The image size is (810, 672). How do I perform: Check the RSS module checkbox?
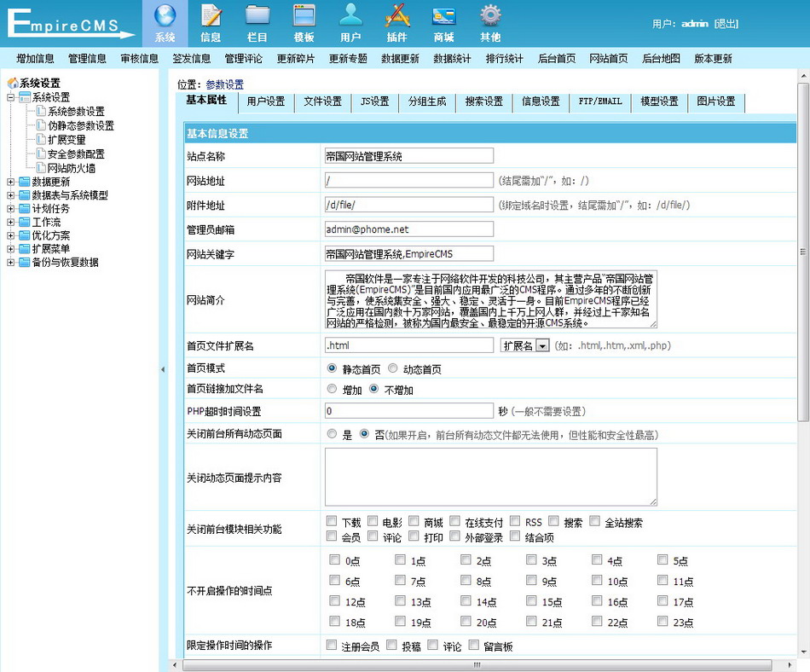click(x=515, y=521)
